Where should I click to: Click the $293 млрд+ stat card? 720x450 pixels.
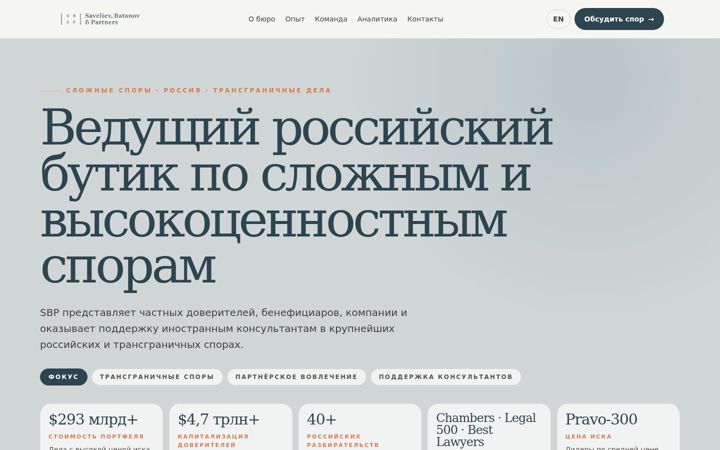click(x=101, y=427)
